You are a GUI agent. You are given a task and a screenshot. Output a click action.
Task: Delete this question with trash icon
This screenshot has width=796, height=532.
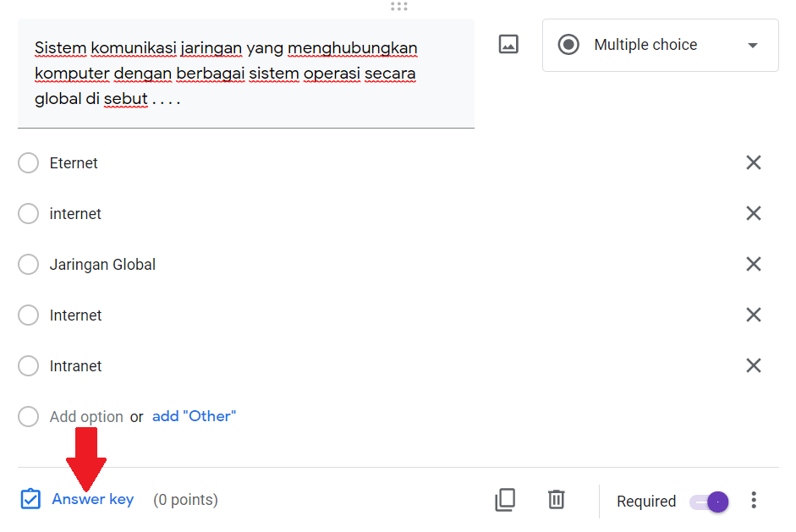(x=557, y=500)
